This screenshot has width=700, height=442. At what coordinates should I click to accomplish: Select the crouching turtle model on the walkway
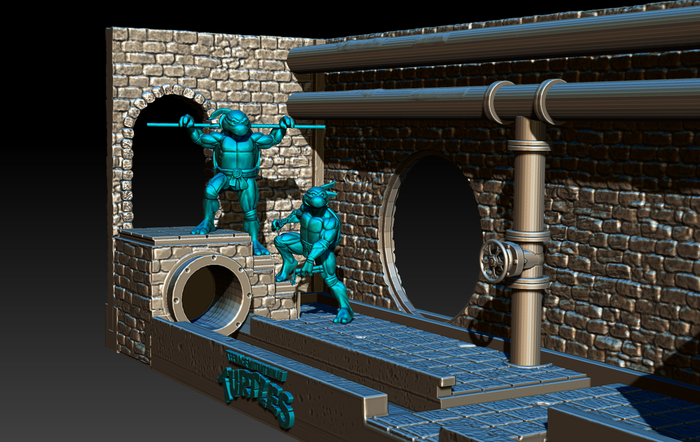click(312, 252)
